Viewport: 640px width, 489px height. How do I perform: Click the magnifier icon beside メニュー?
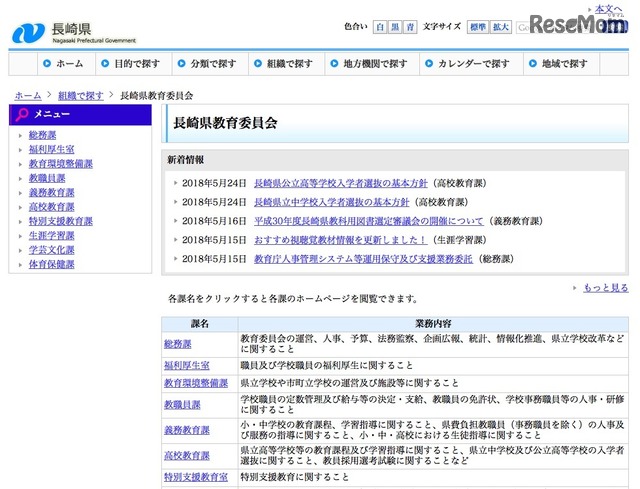click(23, 114)
